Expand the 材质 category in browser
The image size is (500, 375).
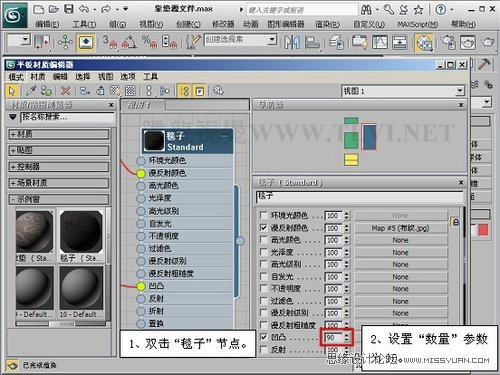coord(59,134)
